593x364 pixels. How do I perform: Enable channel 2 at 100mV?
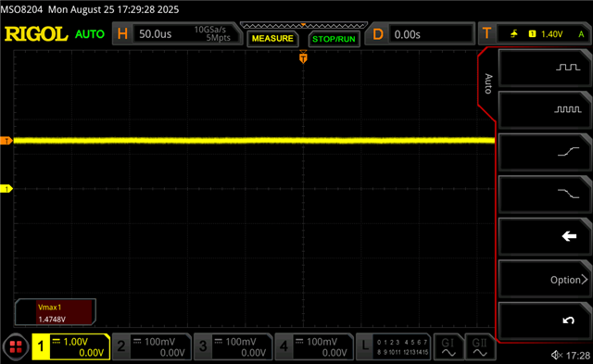point(152,346)
